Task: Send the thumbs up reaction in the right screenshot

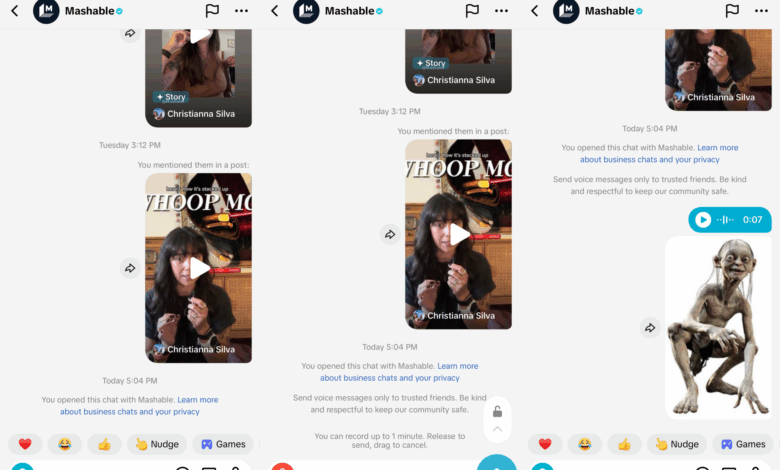Action: click(624, 444)
